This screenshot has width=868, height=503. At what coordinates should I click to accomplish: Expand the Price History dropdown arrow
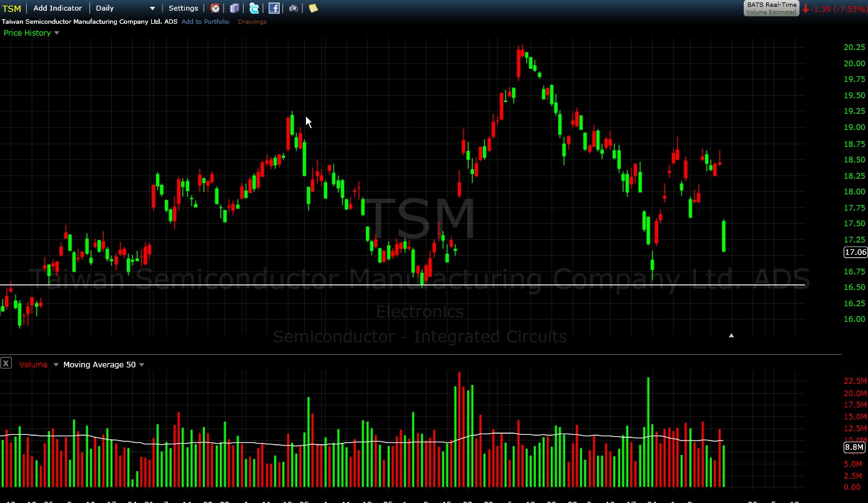(57, 33)
